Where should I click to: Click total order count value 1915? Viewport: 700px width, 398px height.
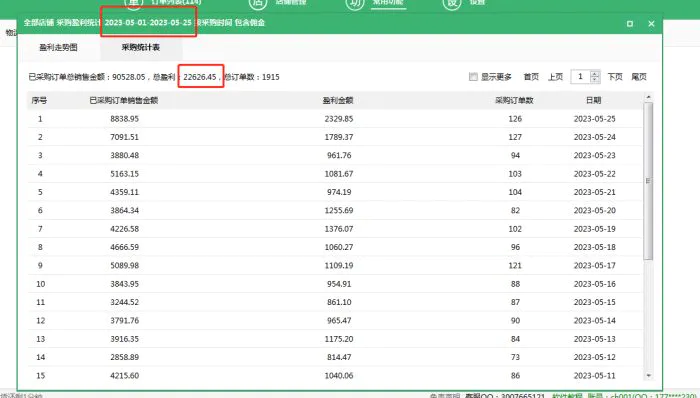coord(271,77)
